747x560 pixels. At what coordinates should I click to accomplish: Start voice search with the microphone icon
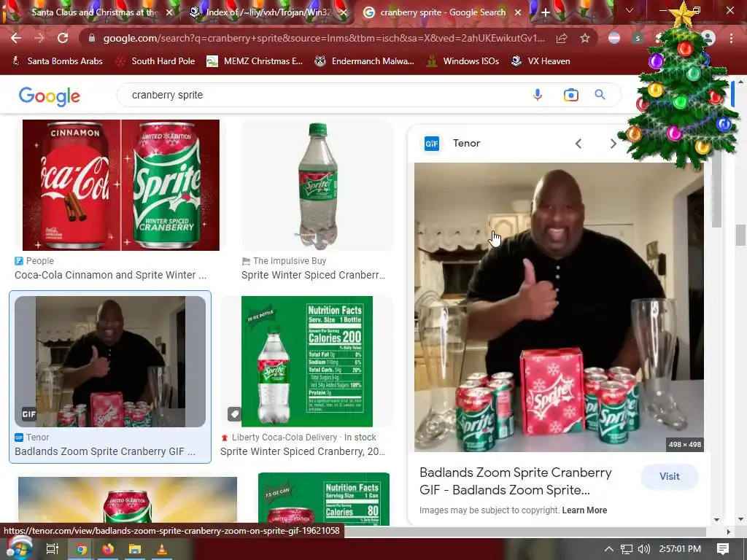coord(538,95)
